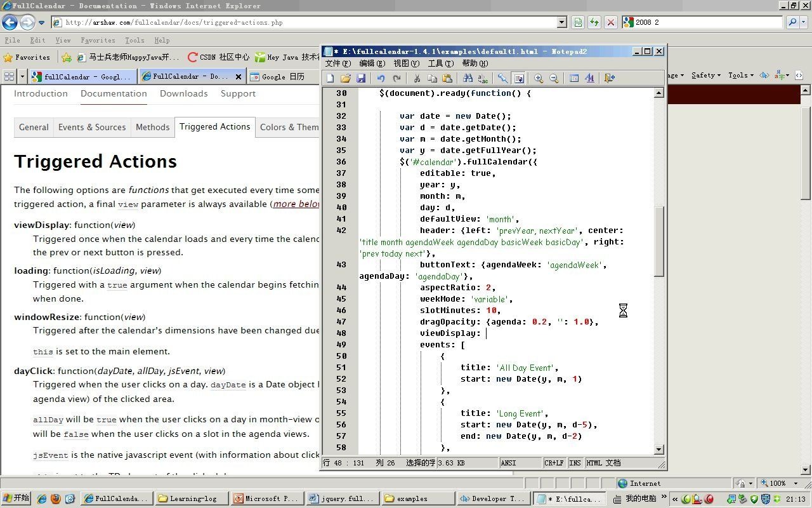Stop loading page with red X
The image size is (812, 508).
(x=611, y=22)
